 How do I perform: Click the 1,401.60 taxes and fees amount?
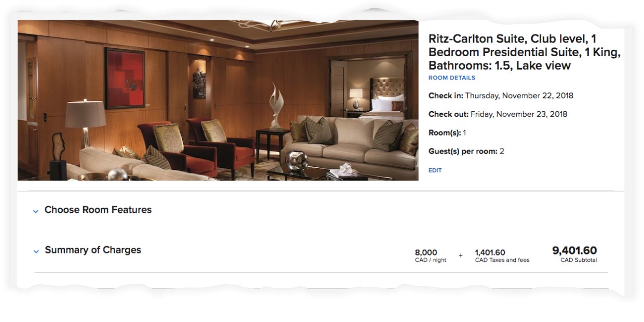tap(502, 256)
